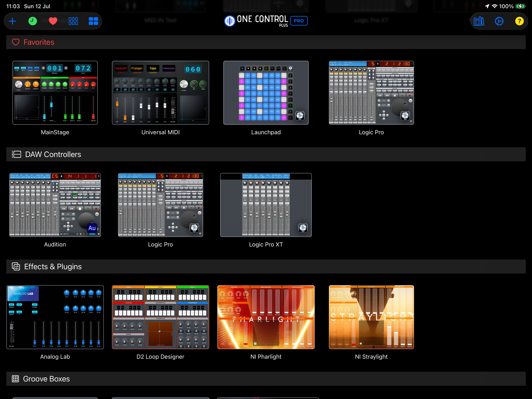Click the Favorites section heart icon

pos(16,42)
